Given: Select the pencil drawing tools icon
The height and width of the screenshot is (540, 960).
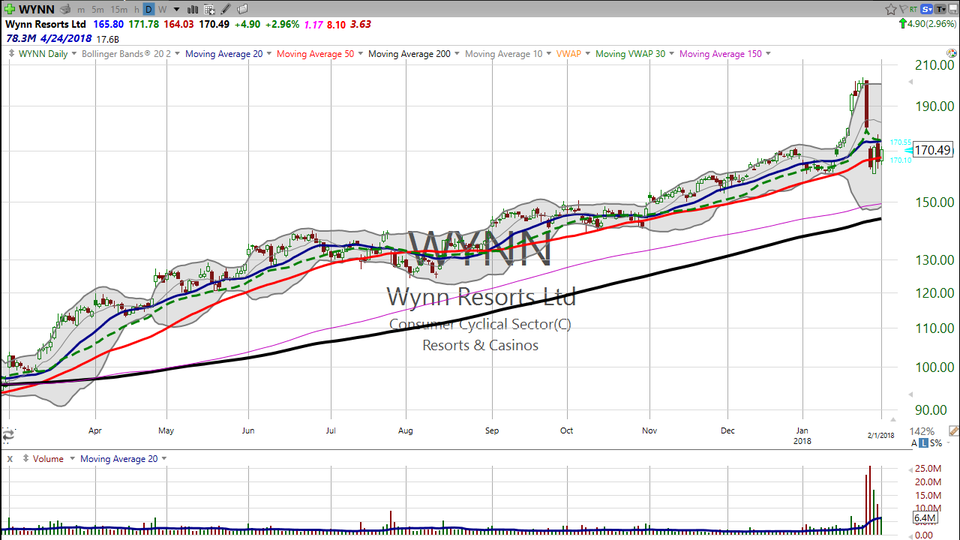Looking at the screenshot, I should pos(226,9).
